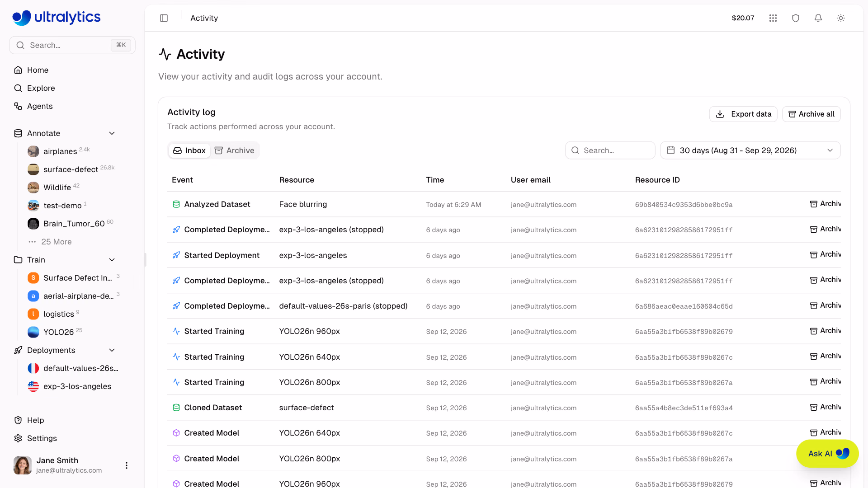
Task: Open default-values-26s deployment French flag icon
Action: (x=33, y=368)
